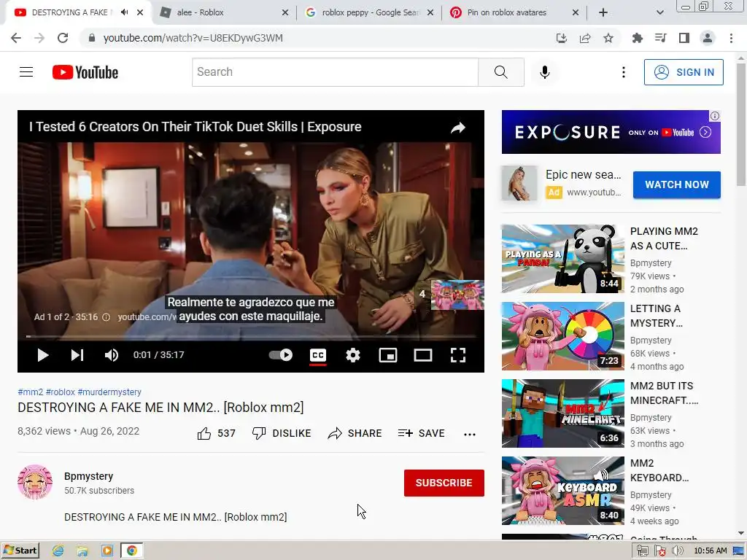
Task: Install app icon in address bar
Action: [562, 38]
